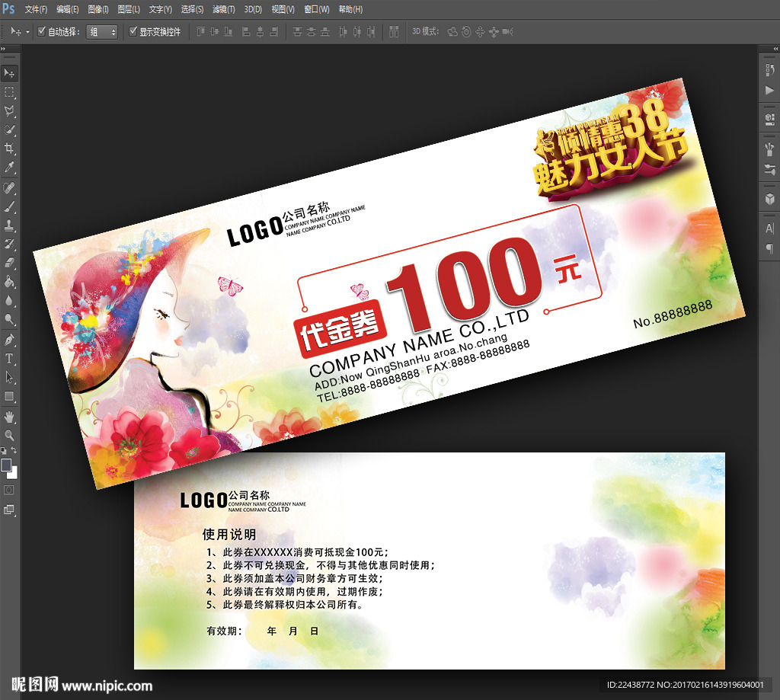Screen dimensions: 780x700
Task: Open the Brush settings panel icon
Action: pos(769,170)
